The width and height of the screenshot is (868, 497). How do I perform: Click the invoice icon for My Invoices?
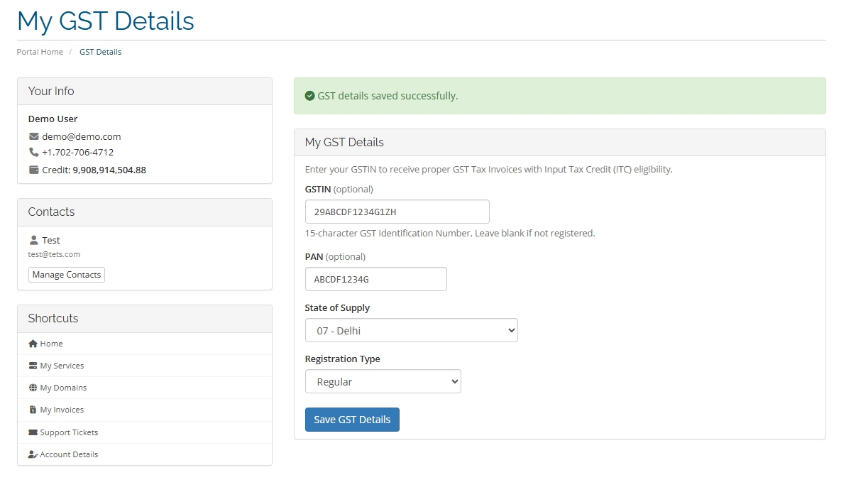[33, 410]
